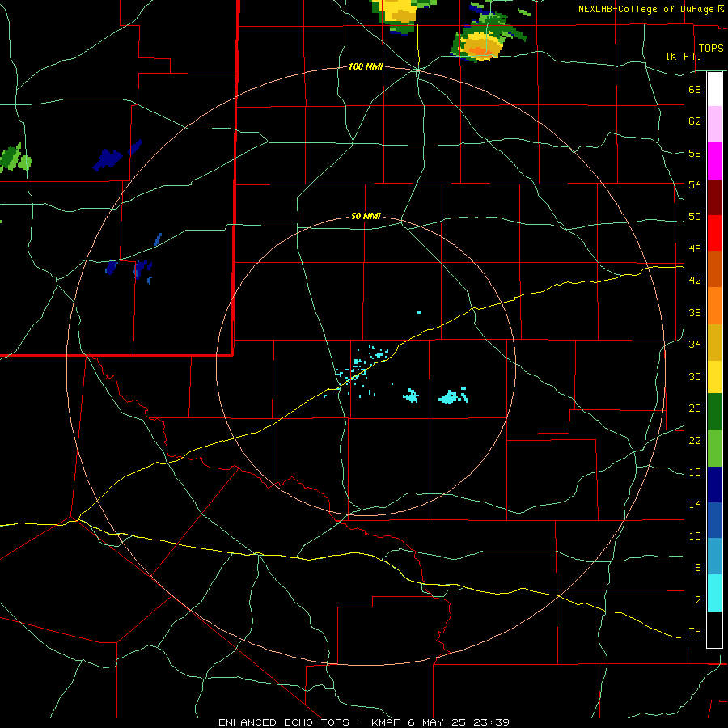Image resolution: width=728 pixels, height=728 pixels.
Task: Click the 'NEXLAB-College of DuPage' text
Action: point(647,9)
